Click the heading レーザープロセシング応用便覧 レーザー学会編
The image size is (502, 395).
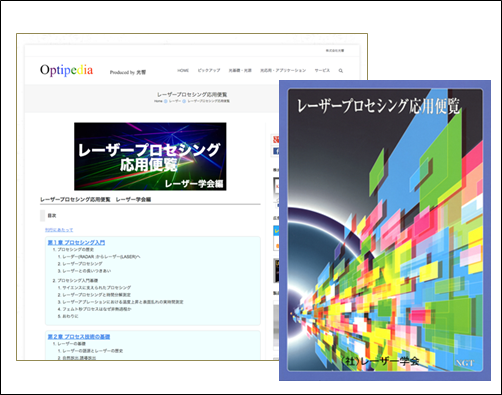96,199
